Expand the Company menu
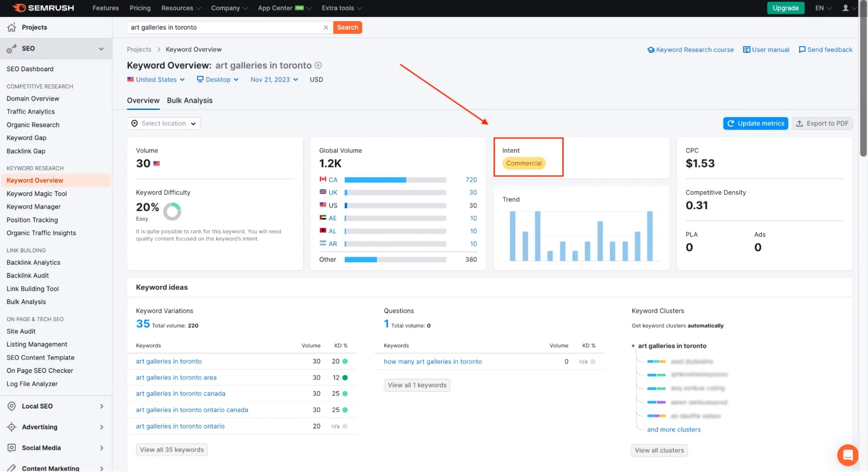 tap(229, 8)
